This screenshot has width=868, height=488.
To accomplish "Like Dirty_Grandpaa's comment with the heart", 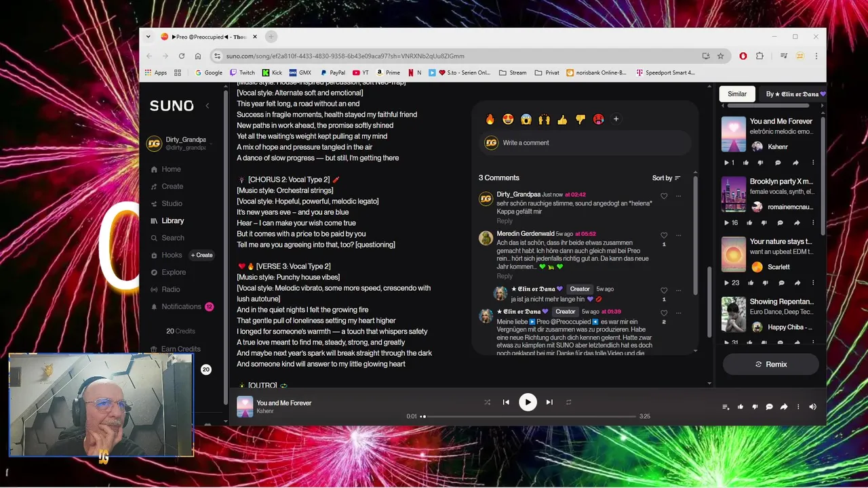I will 664,197.
